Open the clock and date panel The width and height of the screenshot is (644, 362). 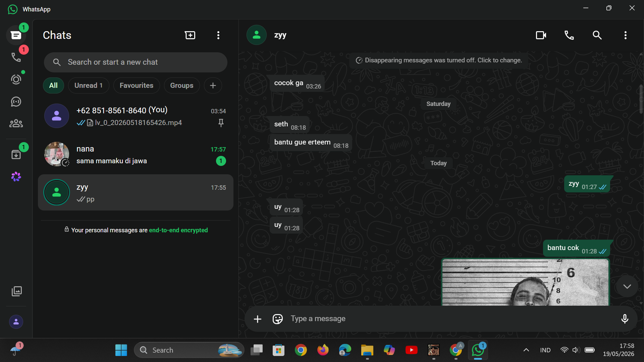[618, 350]
